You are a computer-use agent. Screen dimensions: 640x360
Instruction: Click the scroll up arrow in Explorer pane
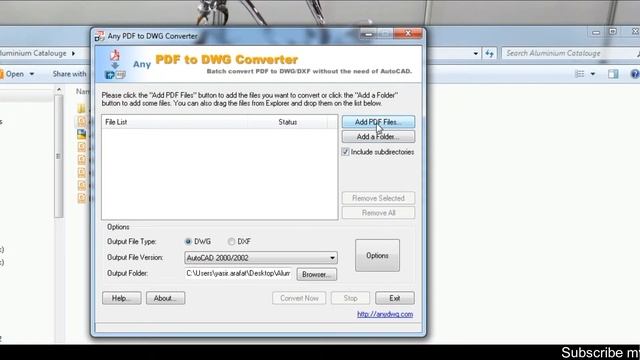59,89
